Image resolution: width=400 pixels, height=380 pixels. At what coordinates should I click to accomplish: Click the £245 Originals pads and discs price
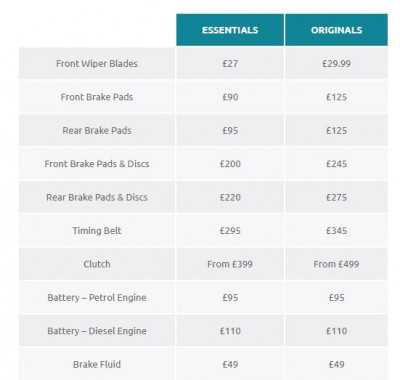(x=336, y=164)
